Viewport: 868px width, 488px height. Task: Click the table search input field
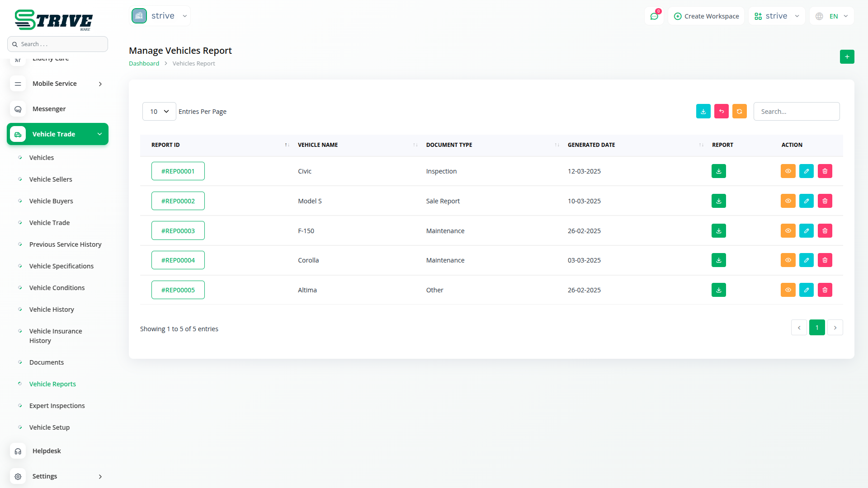click(x=796, y=112)
